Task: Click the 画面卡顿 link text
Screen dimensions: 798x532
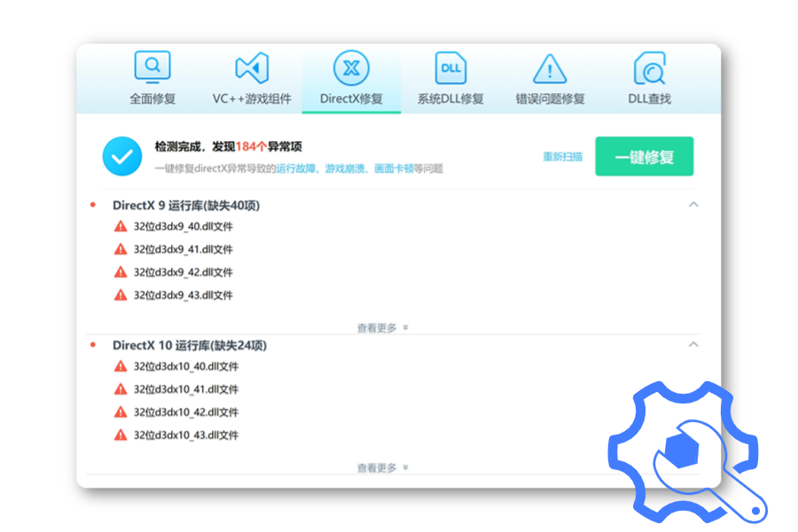Action: tap(394, 168)
